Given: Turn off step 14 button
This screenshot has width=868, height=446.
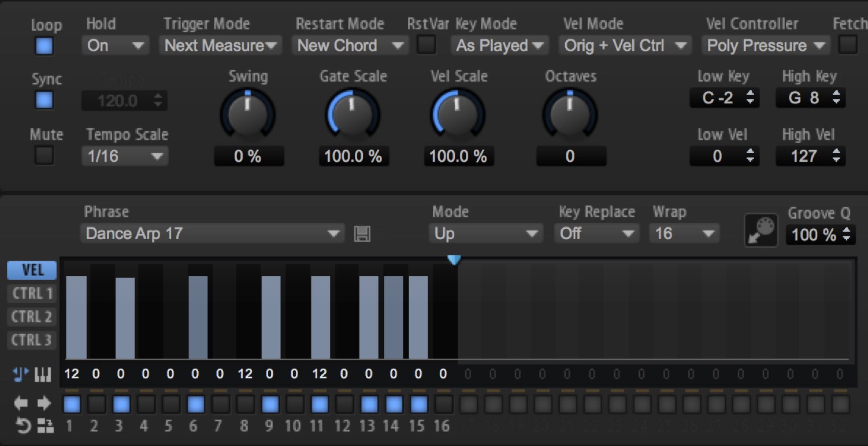Looking at the screenshot, I should coord(394,404).
